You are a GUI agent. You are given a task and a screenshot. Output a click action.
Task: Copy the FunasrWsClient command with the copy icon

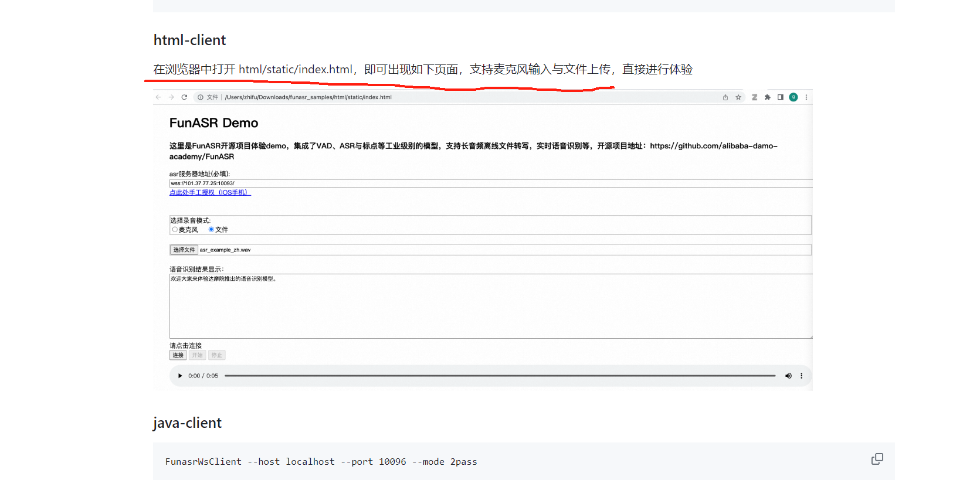[877, 459]
